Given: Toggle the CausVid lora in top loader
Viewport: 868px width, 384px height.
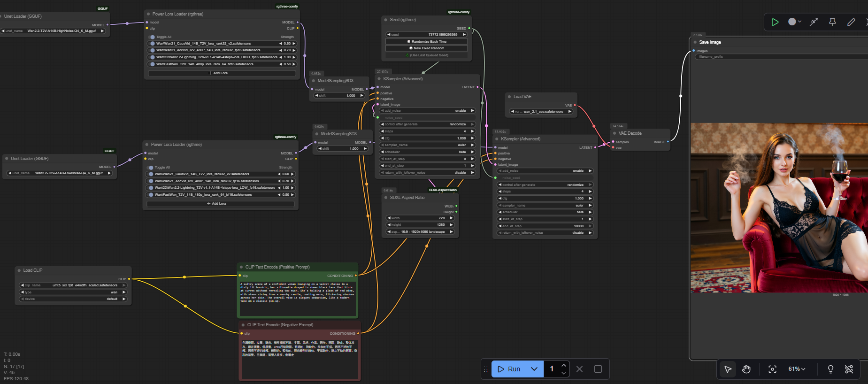Looking at the screenshot, I should pyautogui.click(x=152, y=44).
